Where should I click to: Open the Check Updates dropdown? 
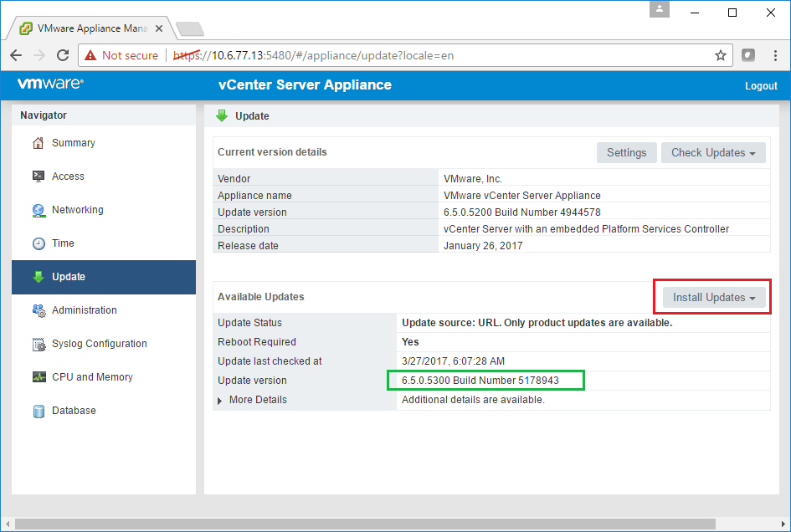click(x=713, y=153)
